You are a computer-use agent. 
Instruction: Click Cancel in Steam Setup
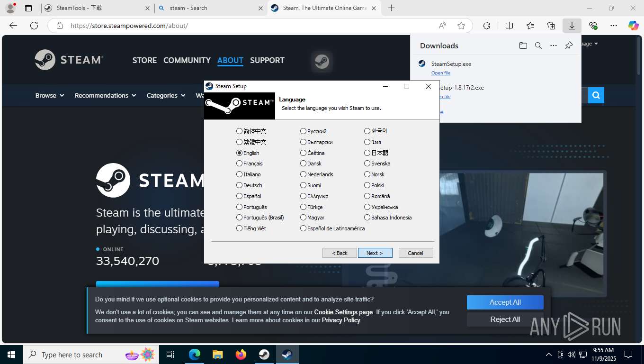(416, 253)
